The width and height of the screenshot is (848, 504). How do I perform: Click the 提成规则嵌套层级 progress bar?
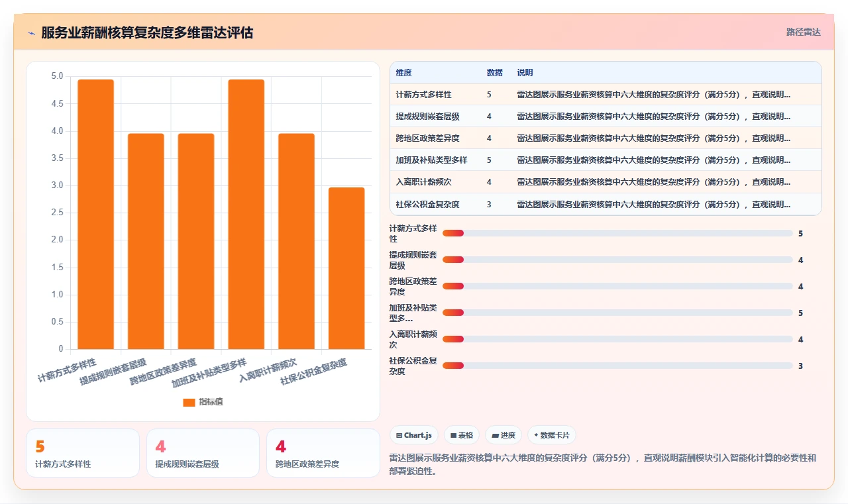click(617, 260)
